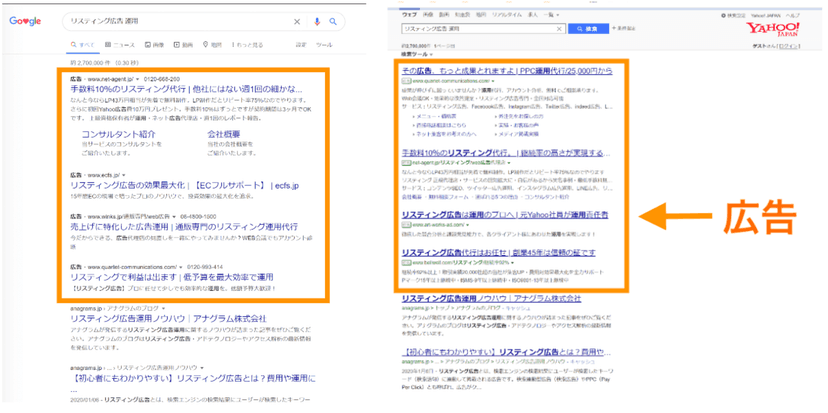Open Yahoo ad リスティング広告代行はお任せ 創業45年

pyautogui.click(x=498, y=252)
